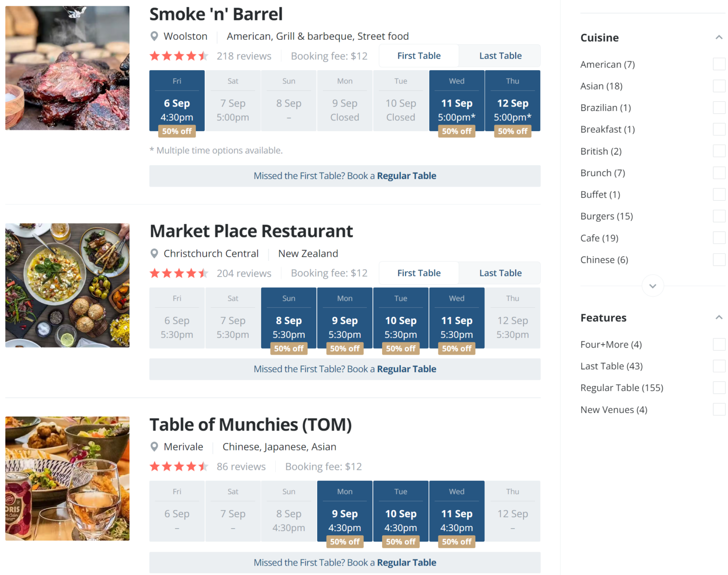Expand the cuisine list to show more options
The image size is (728, 575).
pyautogui.click(x=653, y=286)
